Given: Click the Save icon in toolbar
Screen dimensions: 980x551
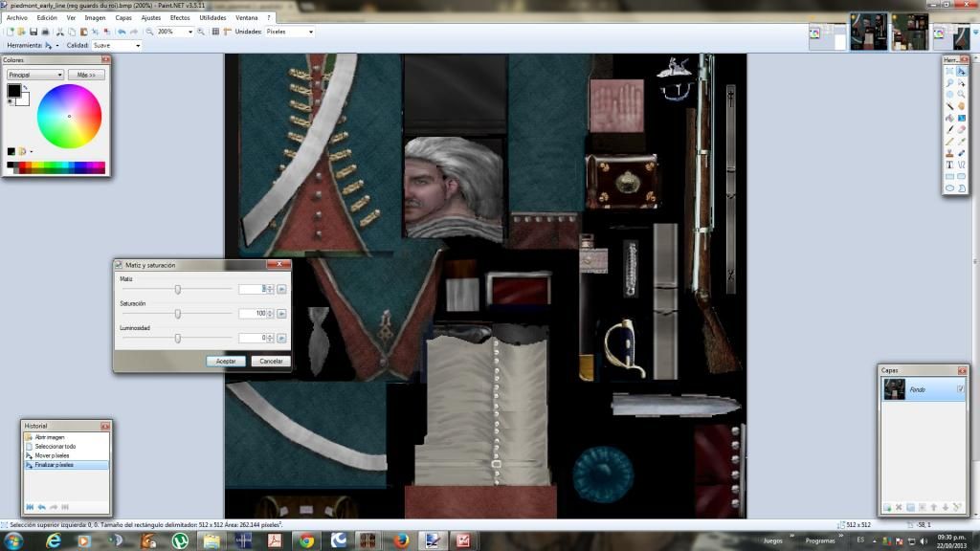Looking at the screenshot, I should pos(33,32).
